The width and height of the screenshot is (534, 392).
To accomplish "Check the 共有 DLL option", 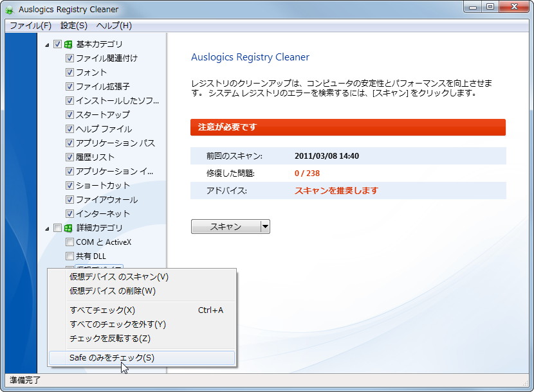I will click(x=69, y=256).
